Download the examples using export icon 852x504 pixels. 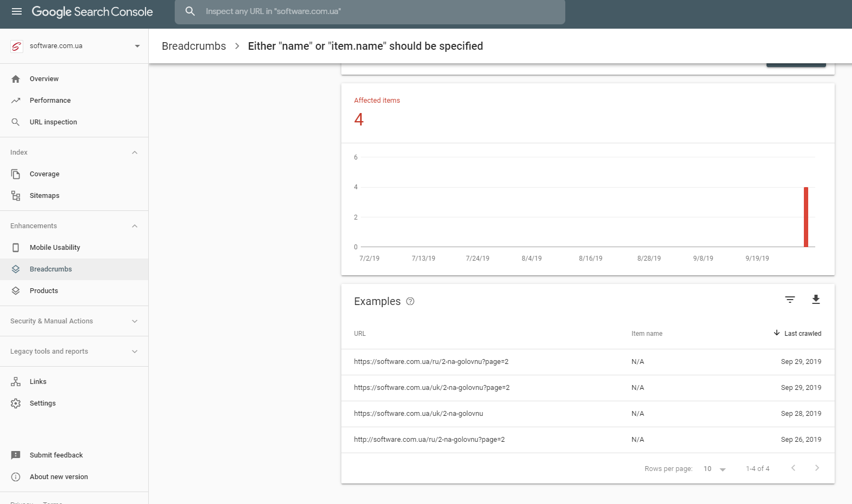pyautogui.click(x=816, y=300)
